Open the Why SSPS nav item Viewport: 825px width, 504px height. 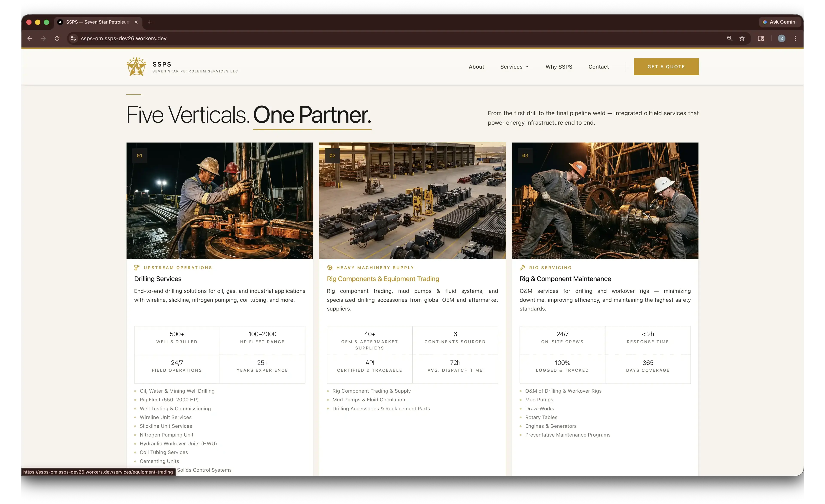pyautogui.click(x=559, y=67)
